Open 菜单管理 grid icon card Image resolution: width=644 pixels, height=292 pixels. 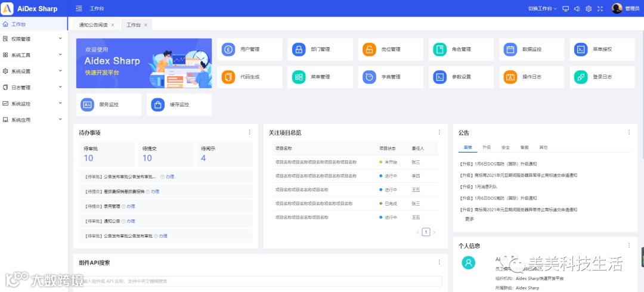(320, 77)
